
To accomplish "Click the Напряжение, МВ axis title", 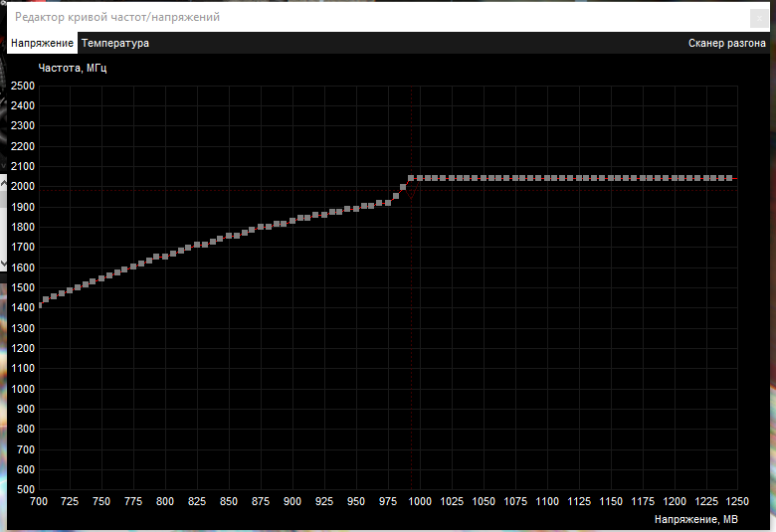I will (x=695, y=519).
